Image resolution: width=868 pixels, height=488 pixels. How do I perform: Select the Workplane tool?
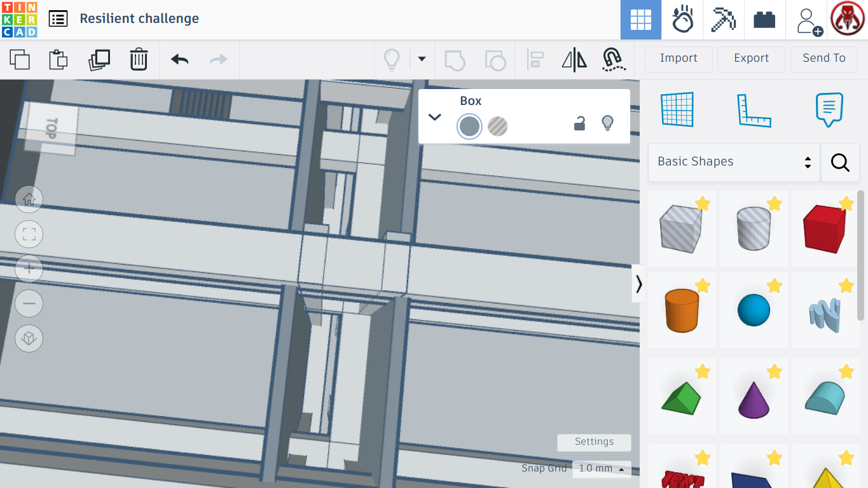[677, 109]
